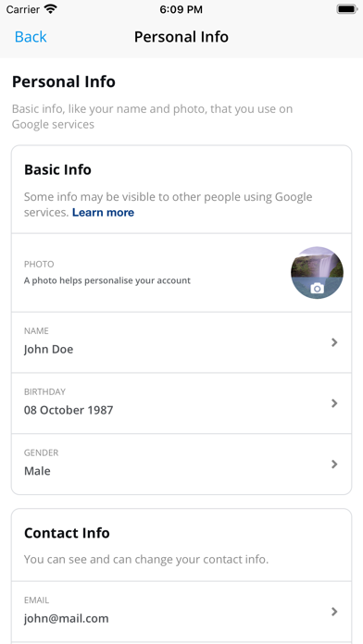
Task: Expand the Gender row chevron arrow
Action: pos(334,464)
